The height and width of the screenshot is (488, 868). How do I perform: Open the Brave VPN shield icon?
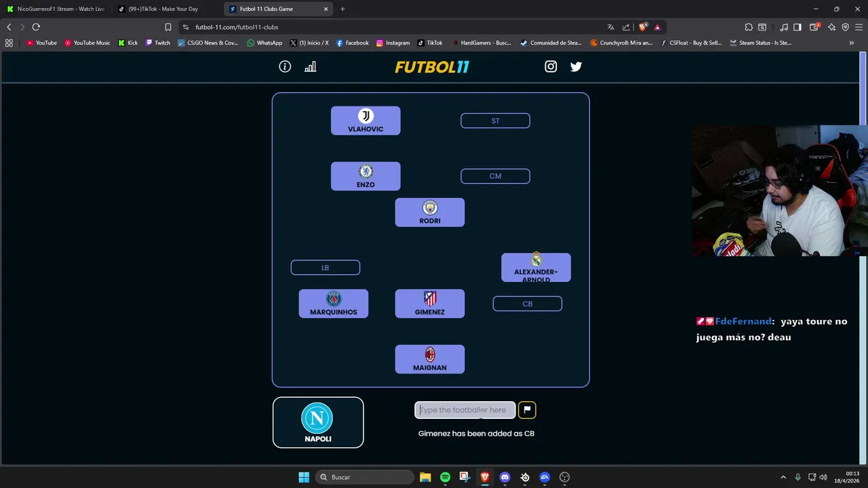tap(845, 27)
